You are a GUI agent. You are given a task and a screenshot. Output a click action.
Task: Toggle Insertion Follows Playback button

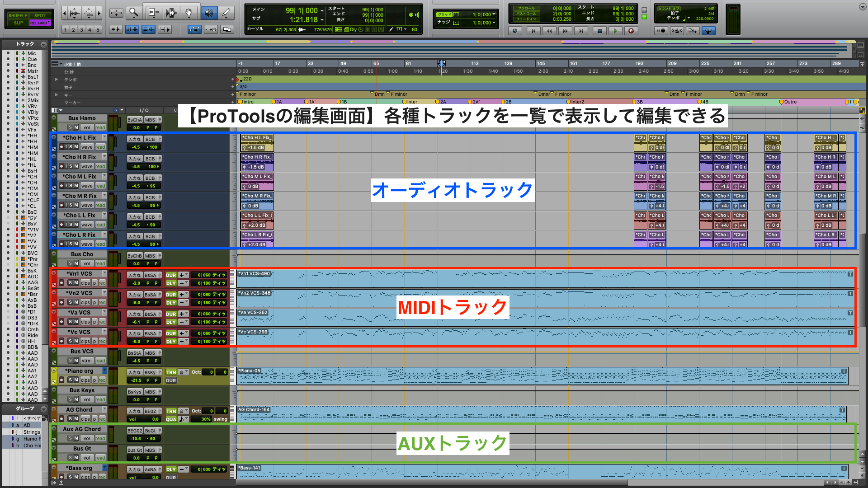click(x=165, y=29)
